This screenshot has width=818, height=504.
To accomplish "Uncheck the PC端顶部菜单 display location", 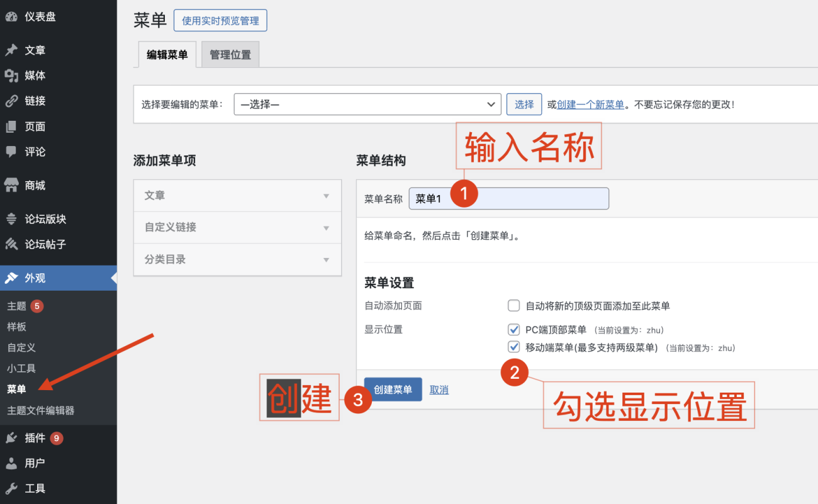I will 513,329.
